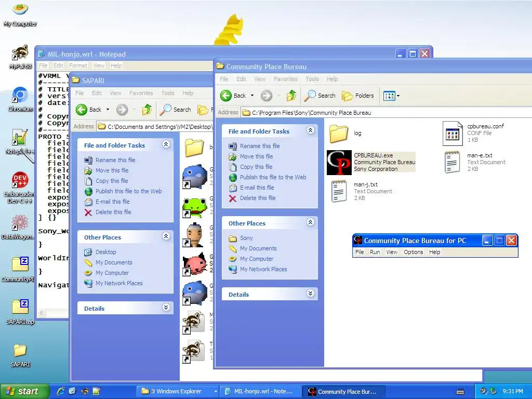
Task: Open Embarcadero Dev-C++ desktop shortcut
Action: tap(20, 187)
